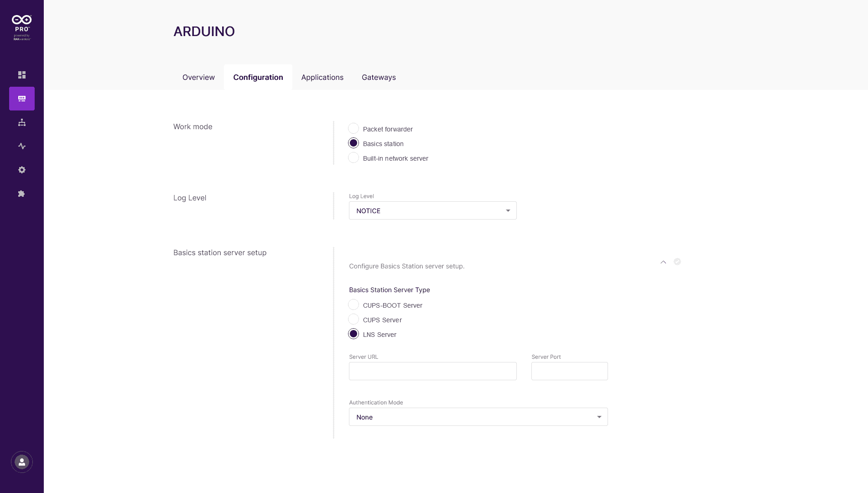Open the Settings gear icon in sidebar
868x493 pixels.
point(22,170)
